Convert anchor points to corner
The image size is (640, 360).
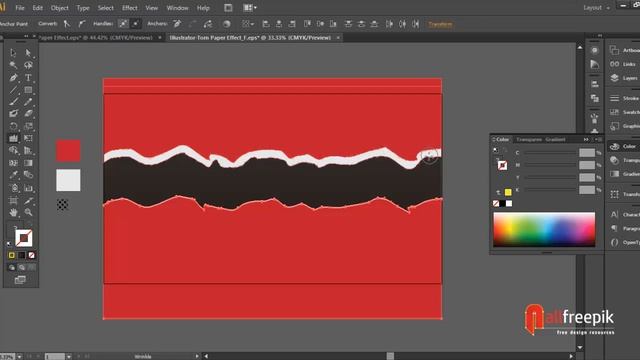(67, 24)
